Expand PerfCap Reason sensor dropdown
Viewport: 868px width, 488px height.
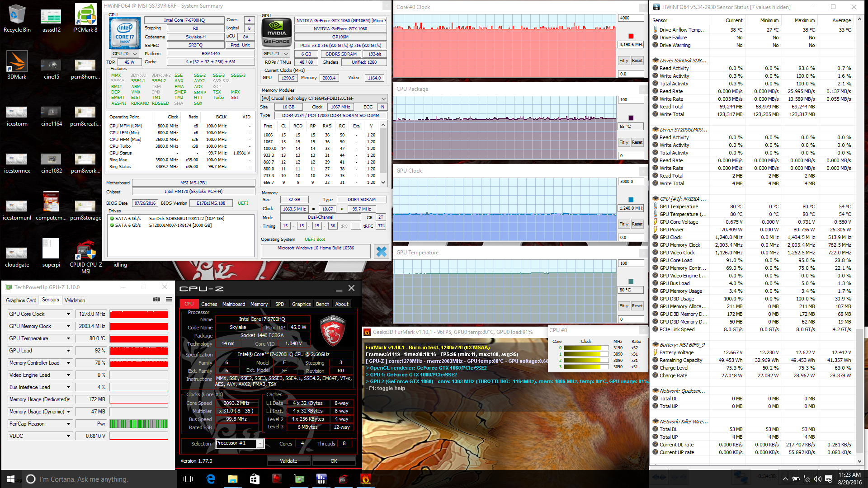[x=68, y=424]
